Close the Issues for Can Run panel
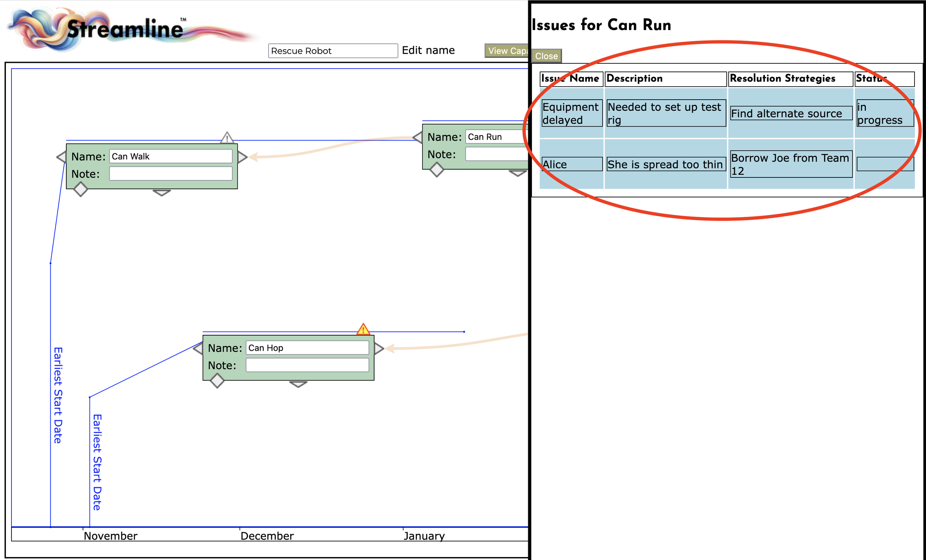 [546, 56]
